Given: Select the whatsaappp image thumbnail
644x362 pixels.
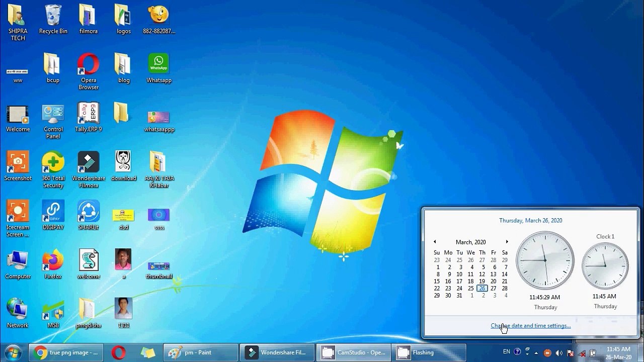Looking at the screenshot, I should pyautogui.click(x=159, y=121).
